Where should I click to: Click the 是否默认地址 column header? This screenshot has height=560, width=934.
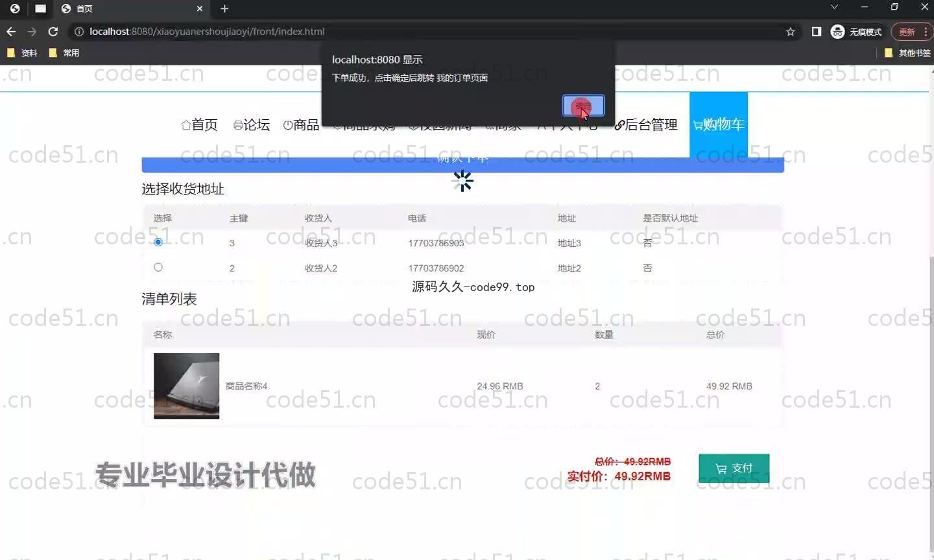click(x=670, y=218)
